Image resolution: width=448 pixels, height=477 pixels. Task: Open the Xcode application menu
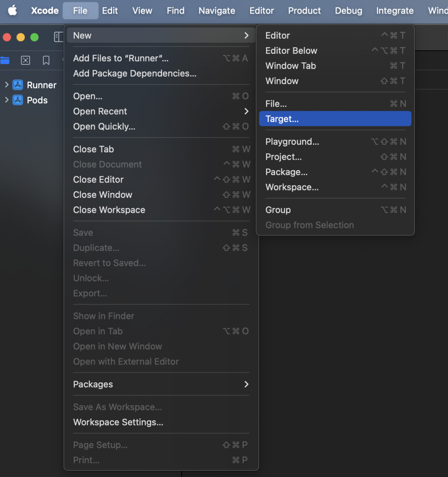45,11
